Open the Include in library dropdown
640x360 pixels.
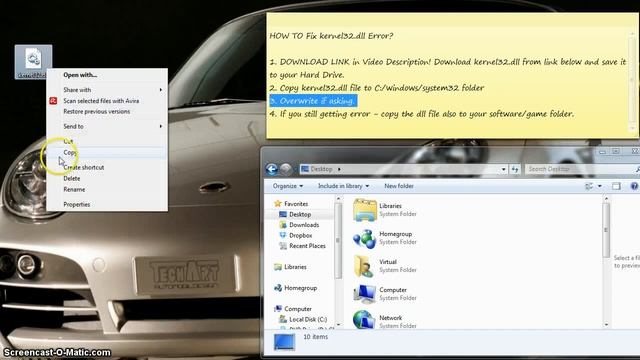pos(343,186)
